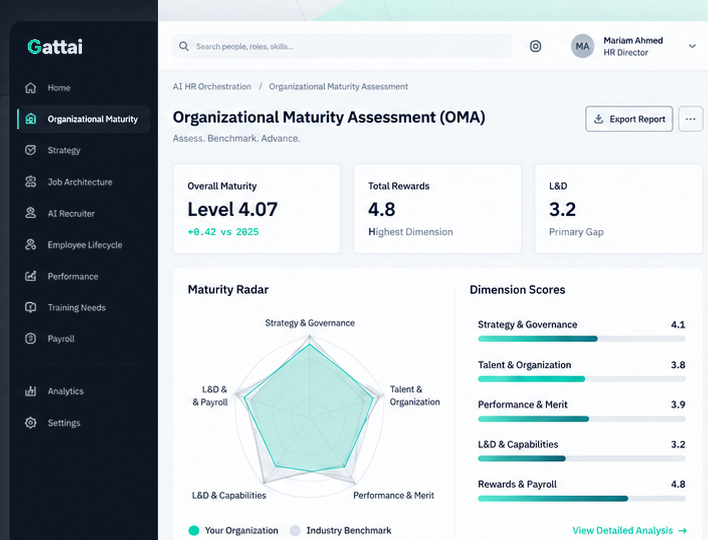This screenshot has width=708, height=540.
Task: Click the Training Needs icon
Action: 30,307
